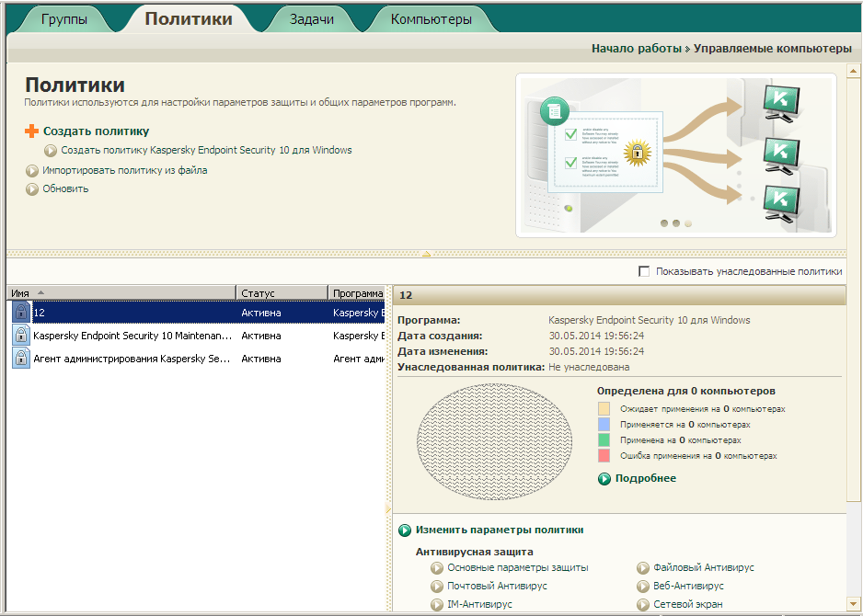The width and height of the screenshot is (863, 616).
Task: Select the third banner slide dot
Action: coord(688,223)
